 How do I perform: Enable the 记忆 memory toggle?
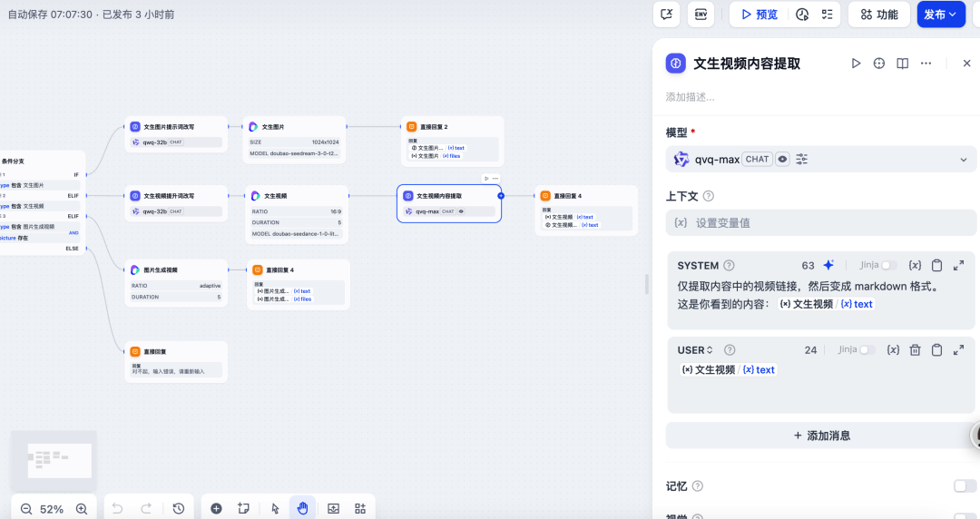[x=965, y=485]
